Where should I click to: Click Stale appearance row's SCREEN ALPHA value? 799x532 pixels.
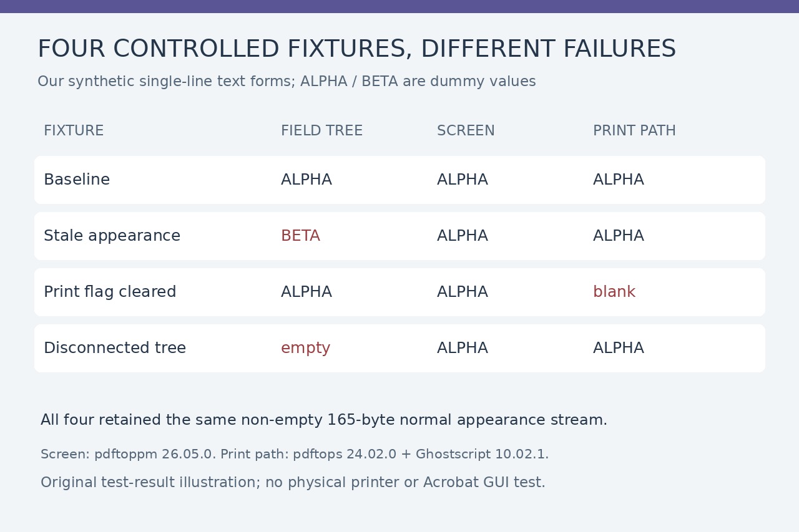click(463, 236)
